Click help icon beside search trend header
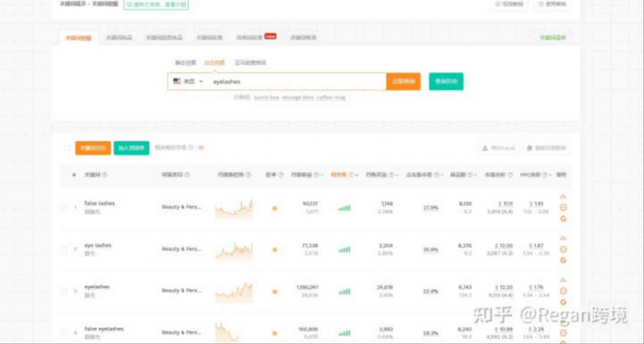This screenshot has height=344, width=644. point(248,175)
